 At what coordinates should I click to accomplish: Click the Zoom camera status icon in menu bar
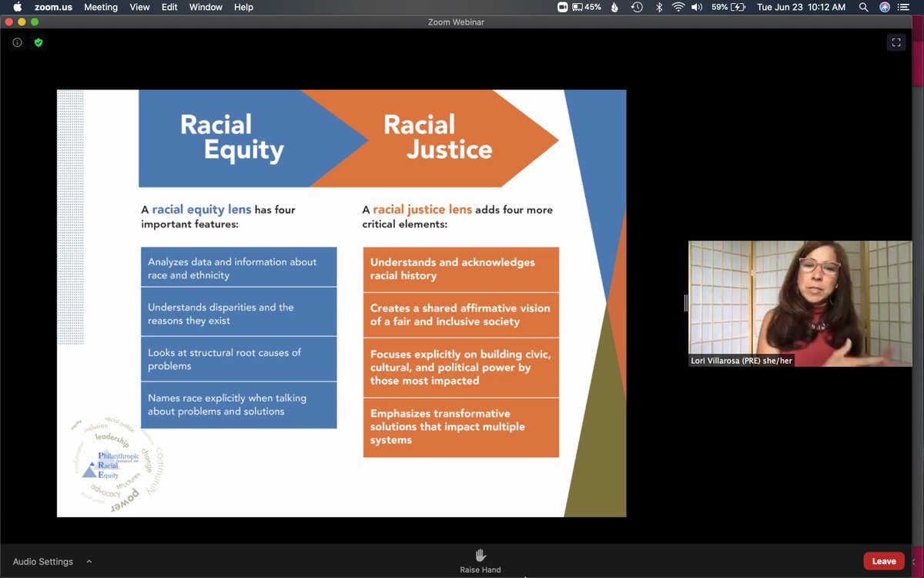[x=563, y=7]
